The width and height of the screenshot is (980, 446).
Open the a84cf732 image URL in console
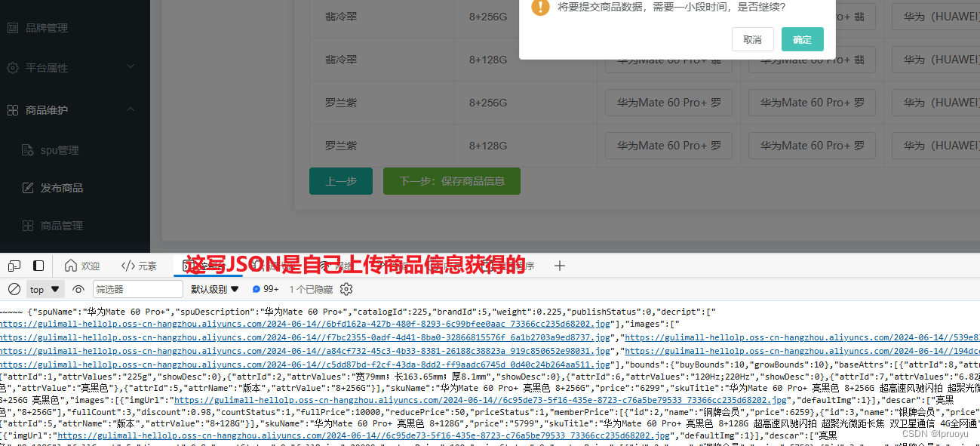point(306,351)
